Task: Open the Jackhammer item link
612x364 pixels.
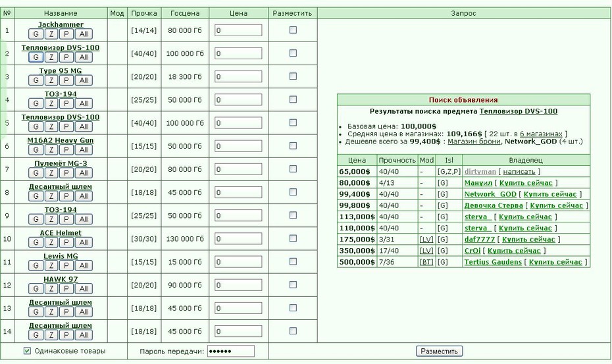Action: (61, 24)
